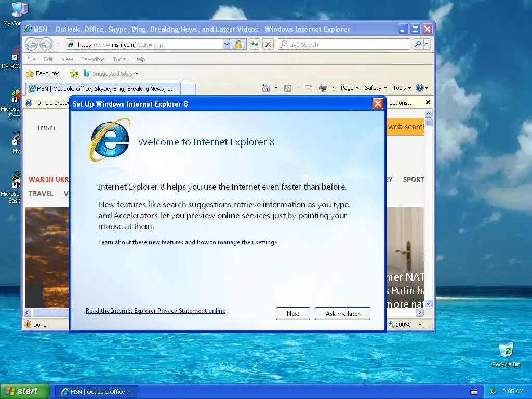Screen dimensions: 532x399
Task: Click the Forward navigation arrow in Internet Explorer
Action: pyautogui.click(x=46, y=45)
